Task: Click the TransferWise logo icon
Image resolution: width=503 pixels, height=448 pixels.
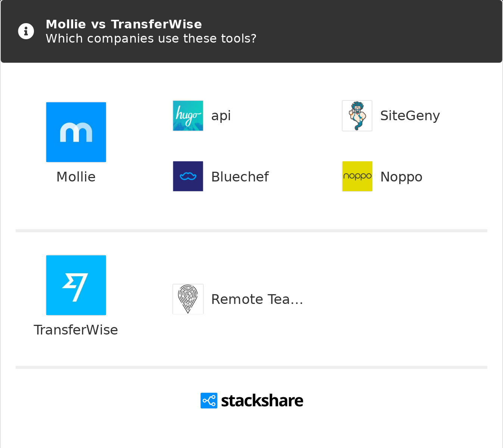Action: coord(76,285)
